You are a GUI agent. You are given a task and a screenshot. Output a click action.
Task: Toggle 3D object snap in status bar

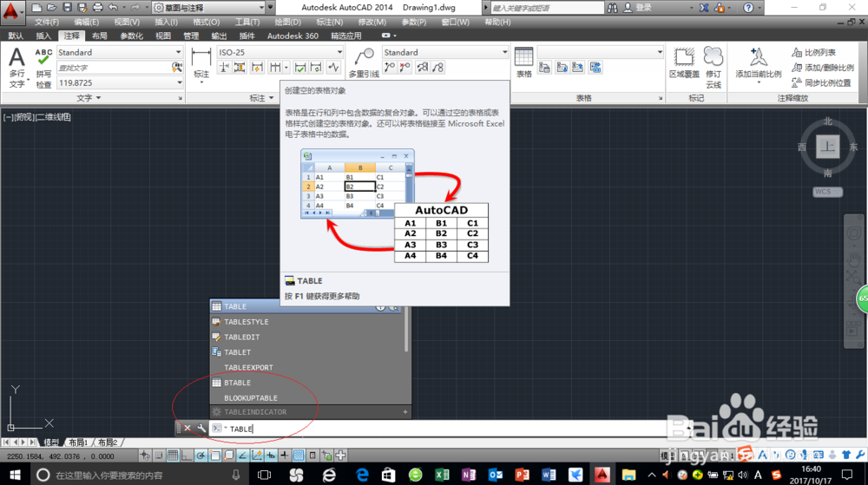pyautogui.click(x=228, y=456)
